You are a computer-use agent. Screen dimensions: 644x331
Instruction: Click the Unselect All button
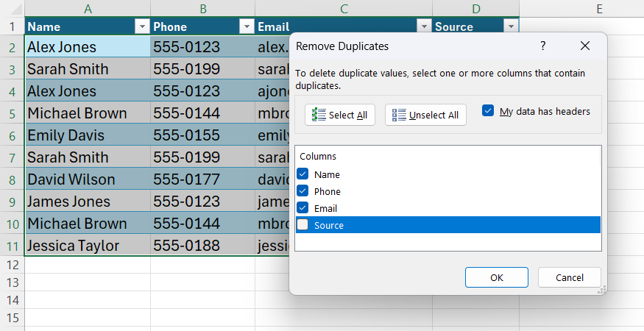pos(425,115)
